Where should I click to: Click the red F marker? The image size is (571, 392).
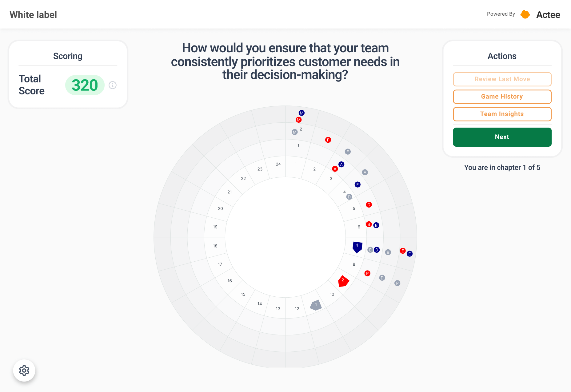[328, 140]
